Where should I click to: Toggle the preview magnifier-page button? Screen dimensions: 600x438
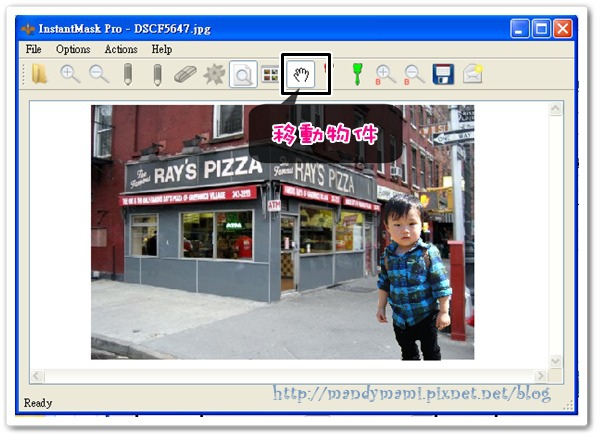(243, 74)
